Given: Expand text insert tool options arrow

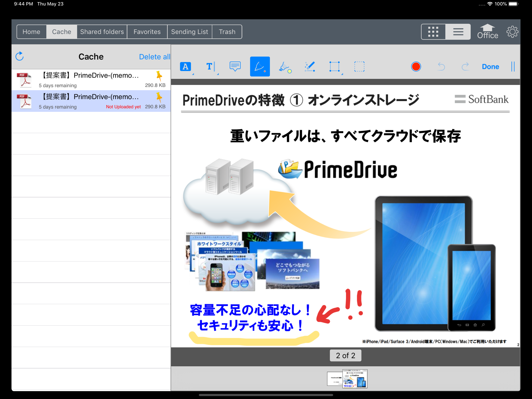Looking at the screenshot, I should [x=218, y=74].
